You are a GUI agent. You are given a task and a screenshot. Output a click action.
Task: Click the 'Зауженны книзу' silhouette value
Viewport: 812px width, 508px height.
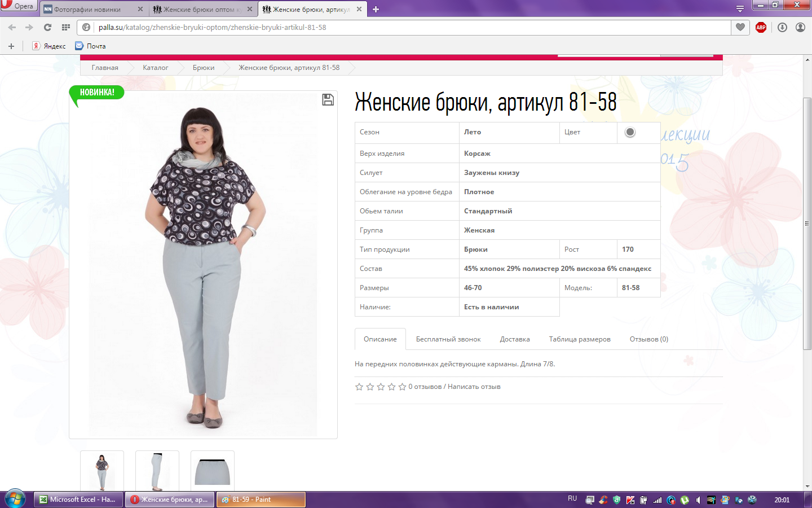492,173
